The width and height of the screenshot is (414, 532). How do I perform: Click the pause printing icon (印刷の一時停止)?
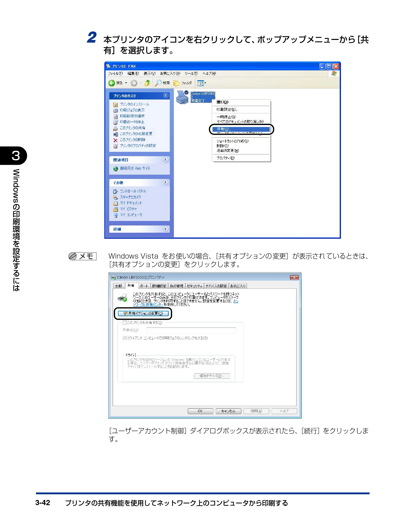[116, 122]
